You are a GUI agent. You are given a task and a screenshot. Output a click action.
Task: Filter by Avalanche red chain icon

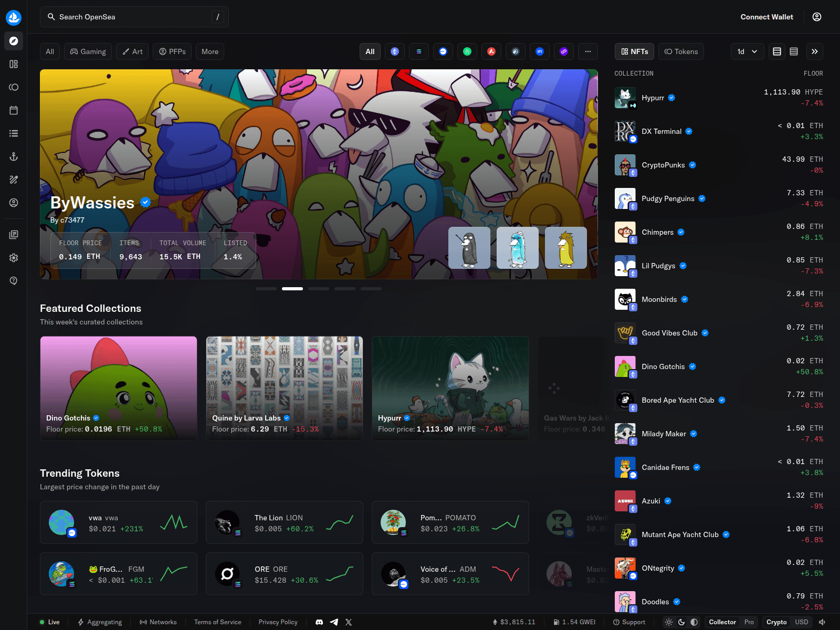coord(491,51)
